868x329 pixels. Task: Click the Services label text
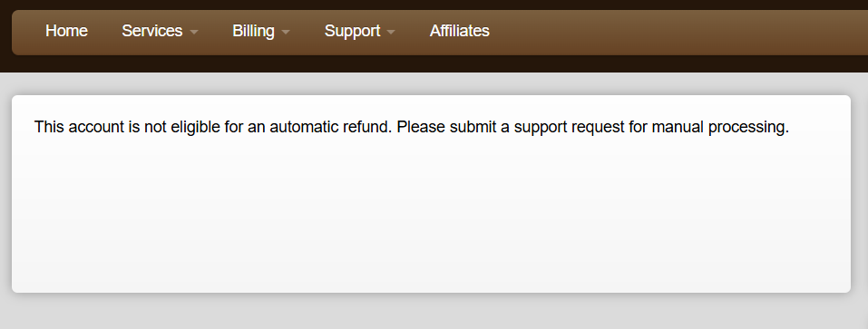click(x=152, y=31)
